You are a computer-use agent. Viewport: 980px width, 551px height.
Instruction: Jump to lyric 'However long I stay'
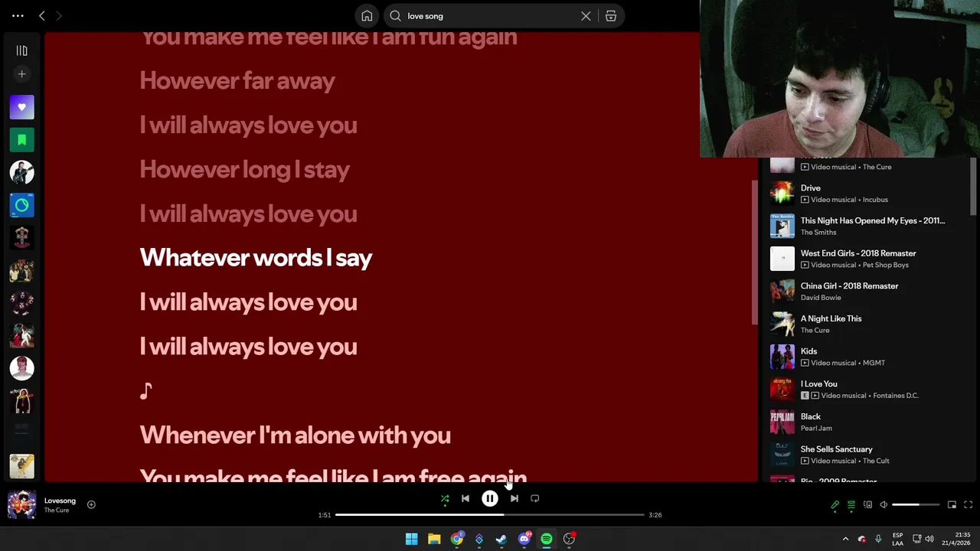(244, 170)
